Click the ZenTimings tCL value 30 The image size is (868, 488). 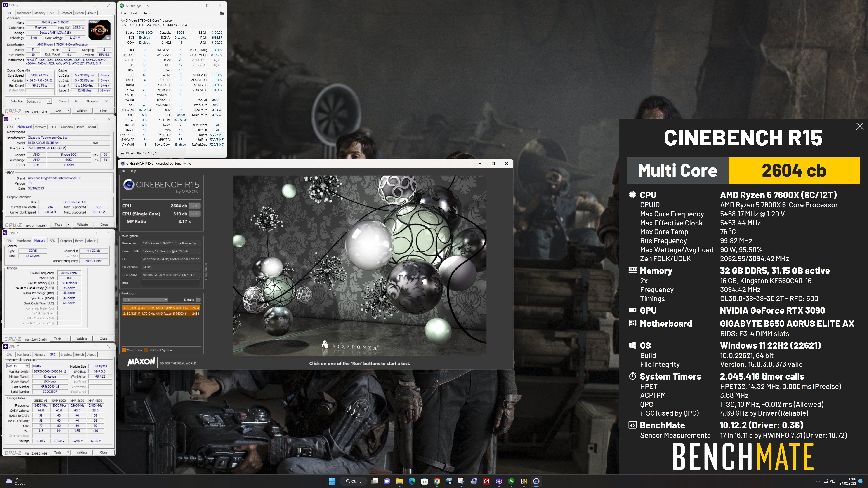click(x=145, y=50)
